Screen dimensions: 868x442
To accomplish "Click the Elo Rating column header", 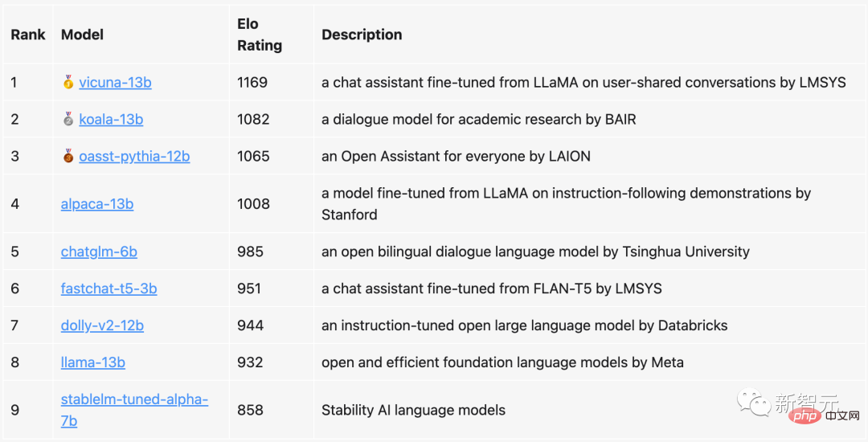I will click(x=260, y=35).
